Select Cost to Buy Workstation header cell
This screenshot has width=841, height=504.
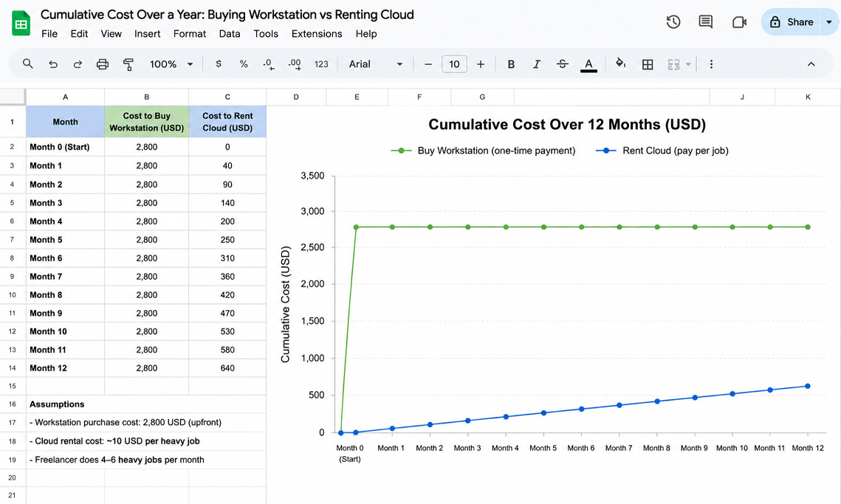coord(146,122)
